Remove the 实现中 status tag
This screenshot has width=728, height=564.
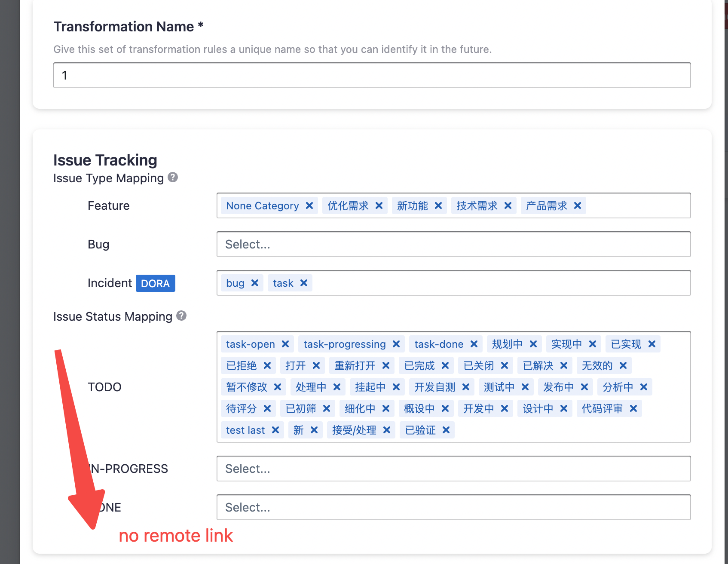593,344
